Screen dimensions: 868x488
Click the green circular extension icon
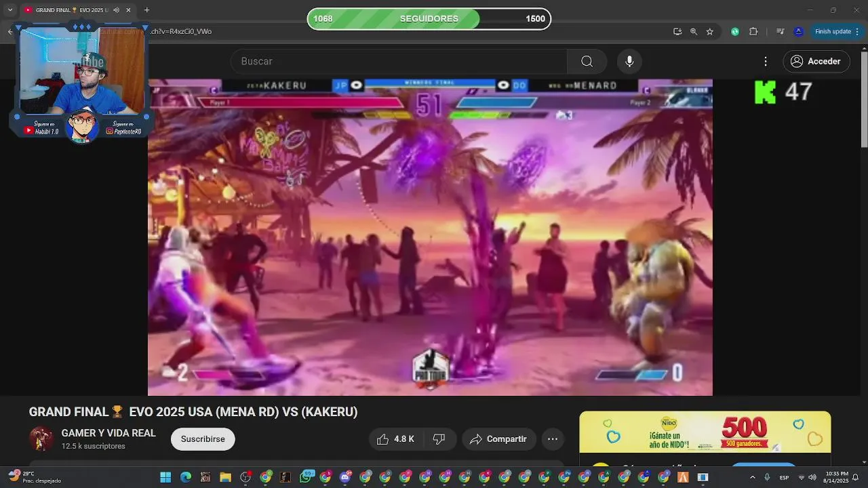tap(735, 31)
